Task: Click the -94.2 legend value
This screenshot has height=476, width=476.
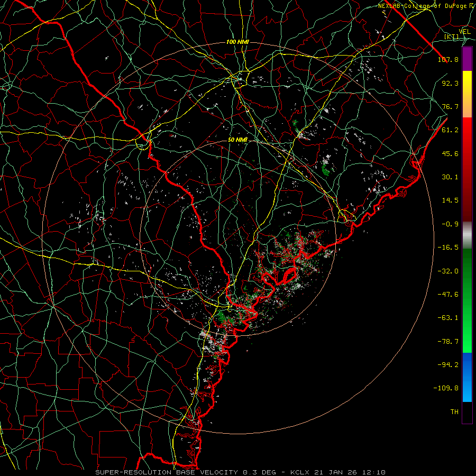Action: point(448,365)
